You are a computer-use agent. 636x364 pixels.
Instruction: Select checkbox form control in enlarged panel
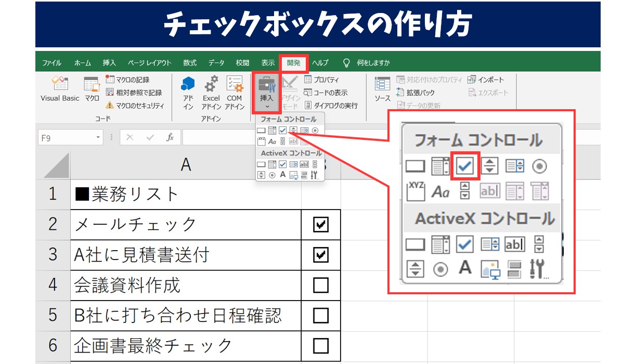coord(465,166)
